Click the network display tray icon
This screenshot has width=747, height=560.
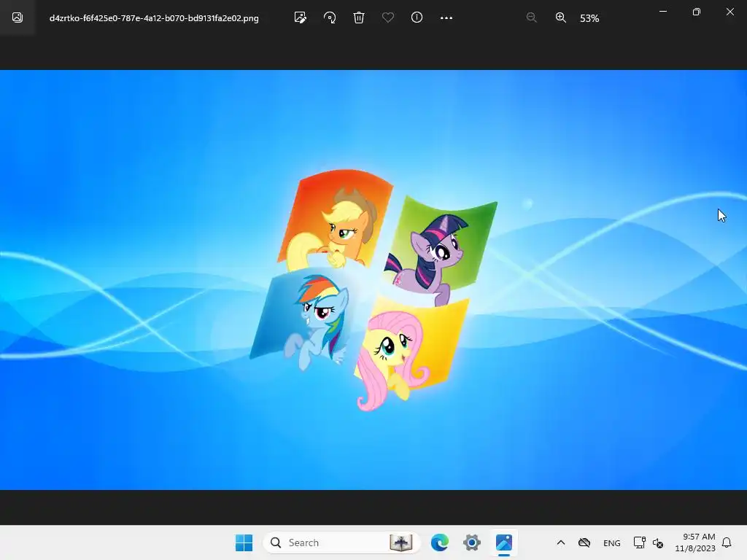pyautogui.click(x=639, y=542)
